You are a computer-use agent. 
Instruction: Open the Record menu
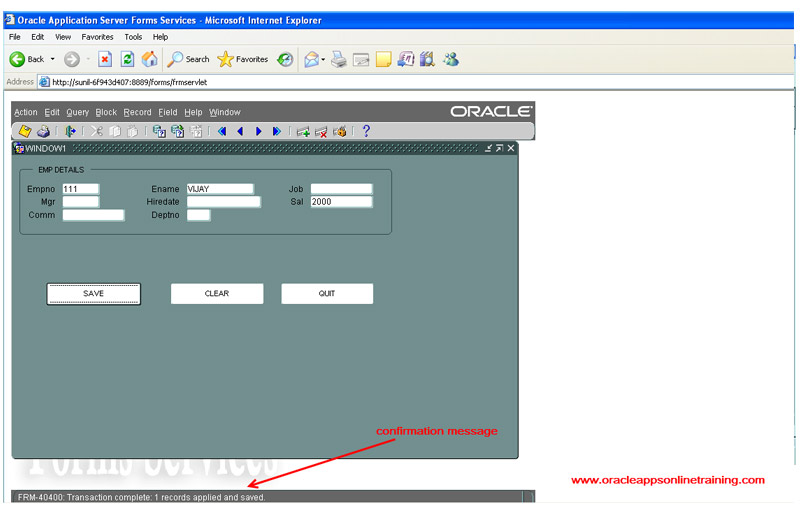tap(137, 112)
